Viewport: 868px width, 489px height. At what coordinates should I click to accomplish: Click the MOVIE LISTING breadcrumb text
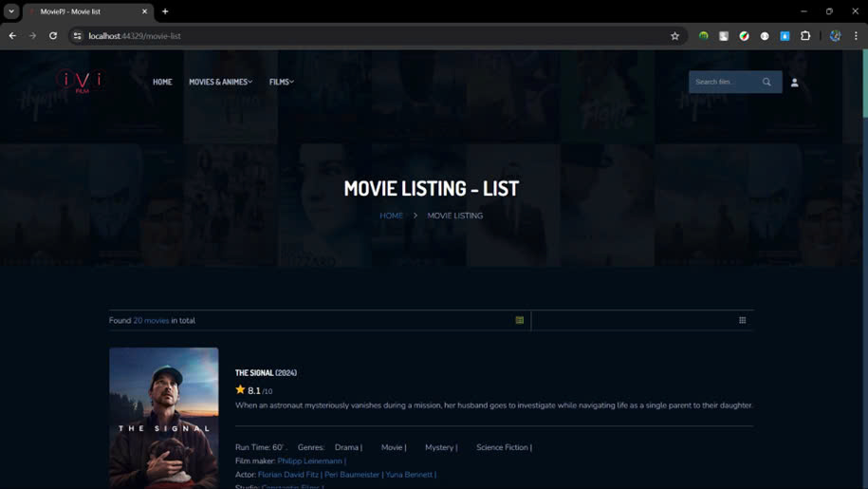click(x=455, y=216)
